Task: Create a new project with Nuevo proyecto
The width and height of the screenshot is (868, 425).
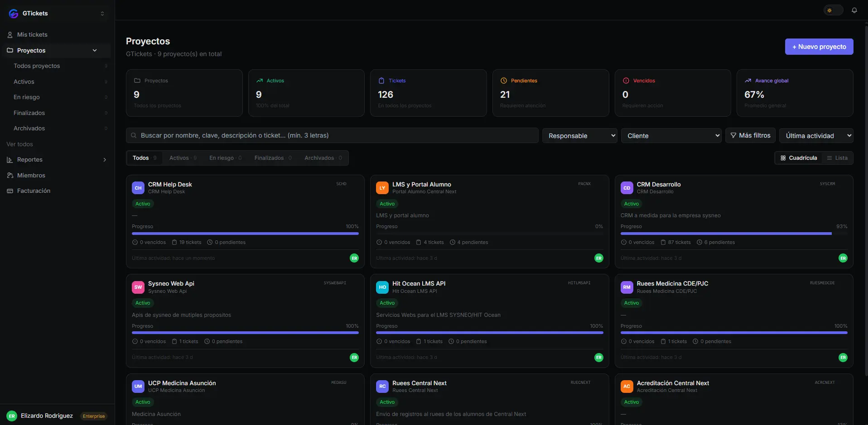Action: tap(819, 47)
